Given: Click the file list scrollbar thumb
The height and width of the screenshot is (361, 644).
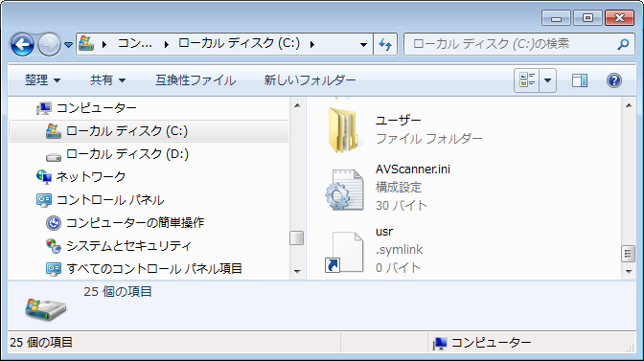Looking at the screenshot, I should point(628,254).
